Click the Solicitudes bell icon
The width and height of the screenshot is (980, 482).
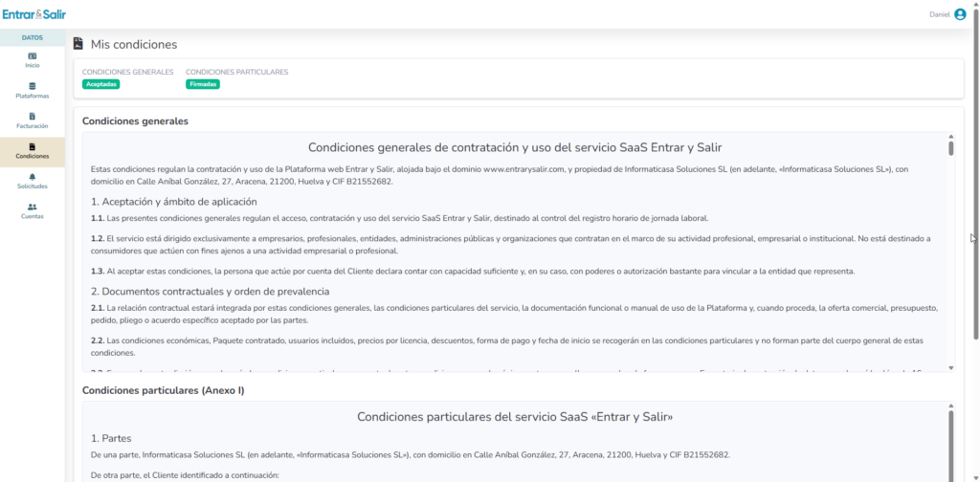pyautogui.click(x=33, y=177)
